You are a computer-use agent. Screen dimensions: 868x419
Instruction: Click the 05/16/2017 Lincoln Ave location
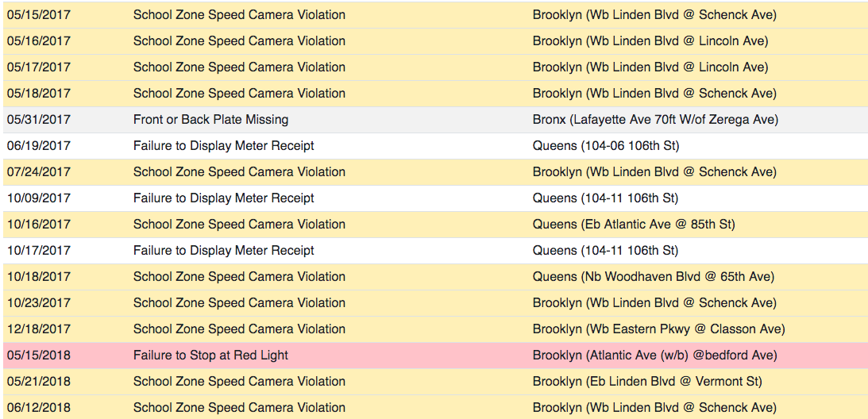(x=650, y=41)
